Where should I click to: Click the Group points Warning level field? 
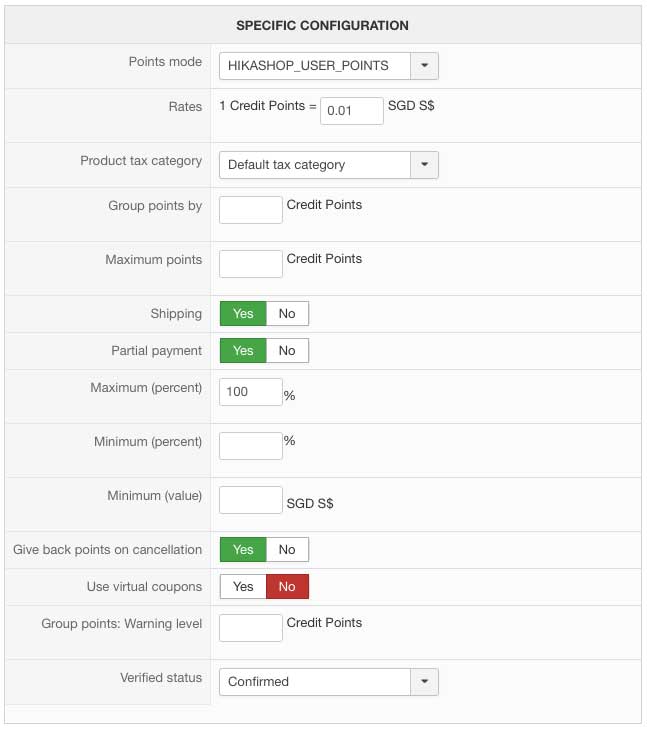tap(251, 628)
